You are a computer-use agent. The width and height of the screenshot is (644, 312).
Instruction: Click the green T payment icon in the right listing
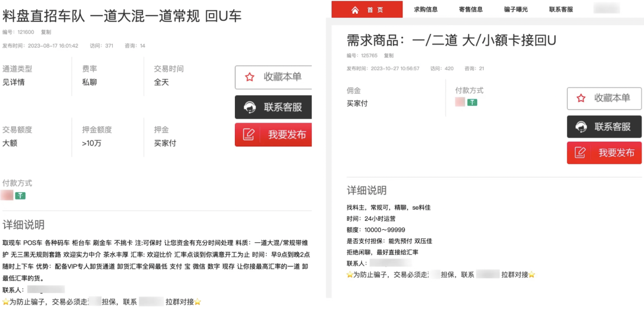point(472,102)
